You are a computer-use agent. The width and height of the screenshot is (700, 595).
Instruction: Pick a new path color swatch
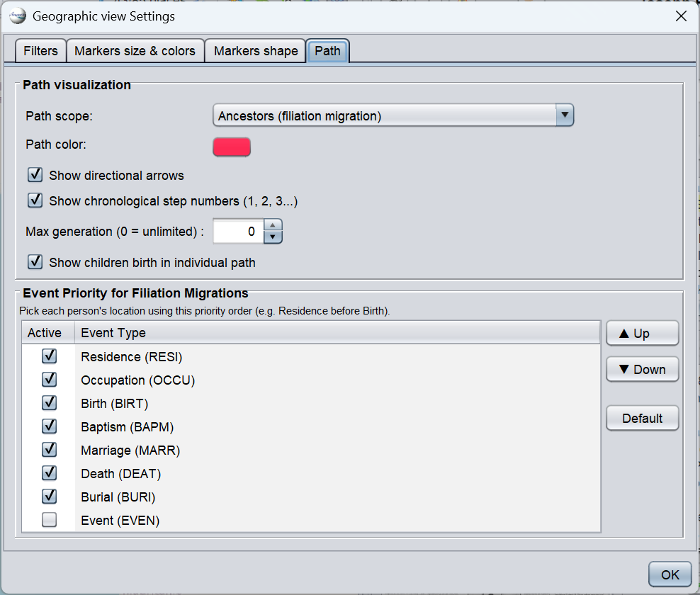click(232, 147)
